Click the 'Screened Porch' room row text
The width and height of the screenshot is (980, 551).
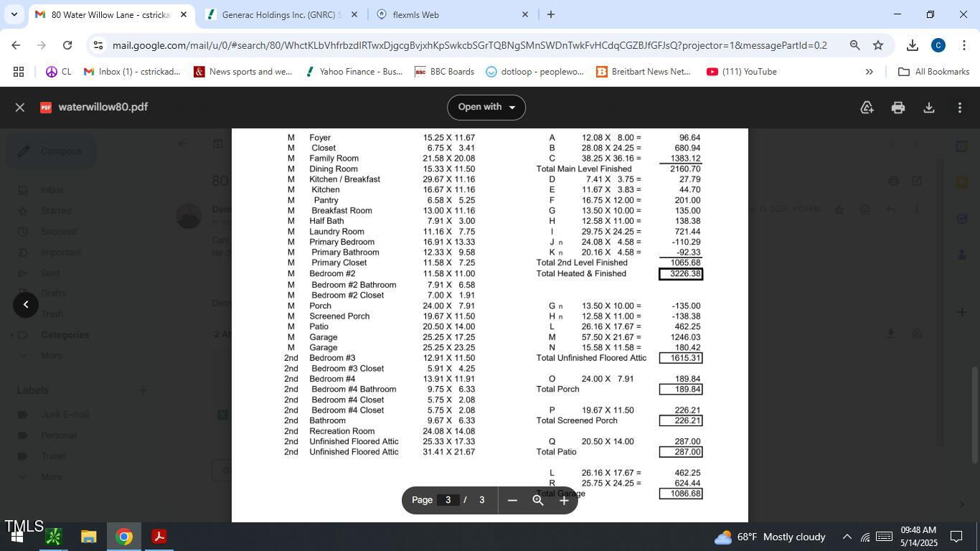click(339, 316)
